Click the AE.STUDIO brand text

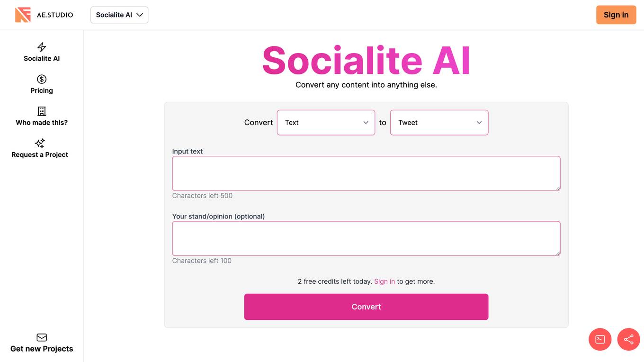pos(54,15)
